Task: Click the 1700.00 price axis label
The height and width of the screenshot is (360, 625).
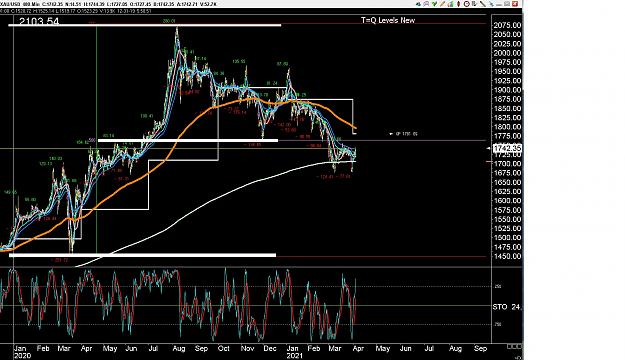Action: tap(507, 164)
